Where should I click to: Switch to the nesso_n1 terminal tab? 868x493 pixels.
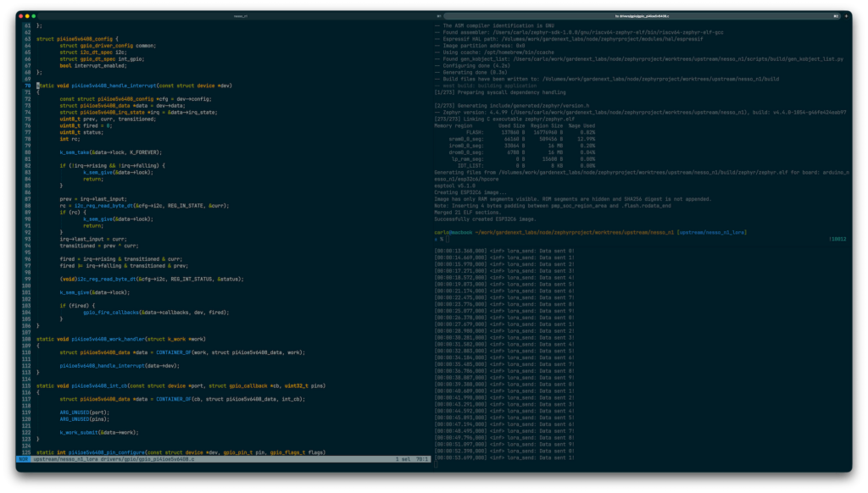(x=241, y=16)
